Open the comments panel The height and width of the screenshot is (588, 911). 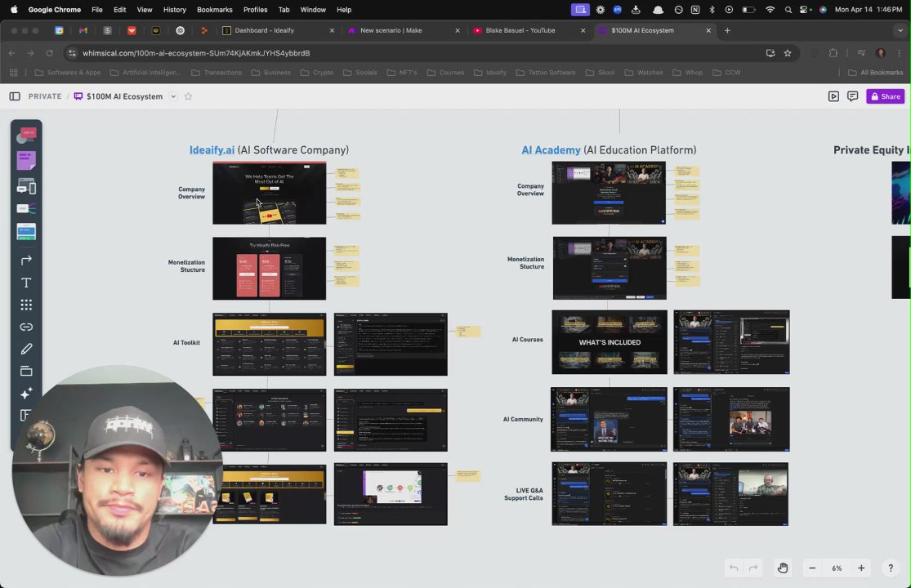pos(853,96)
